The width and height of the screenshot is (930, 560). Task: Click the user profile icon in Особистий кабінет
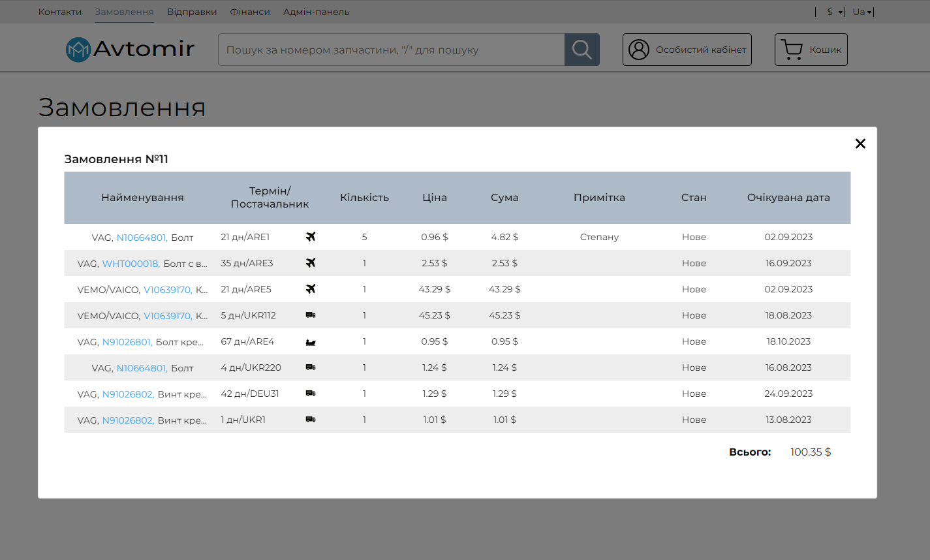(x=639, y=50)
